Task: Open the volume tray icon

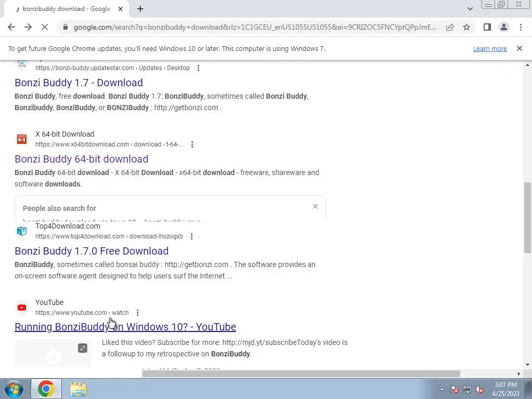Action: coord(480,389)
